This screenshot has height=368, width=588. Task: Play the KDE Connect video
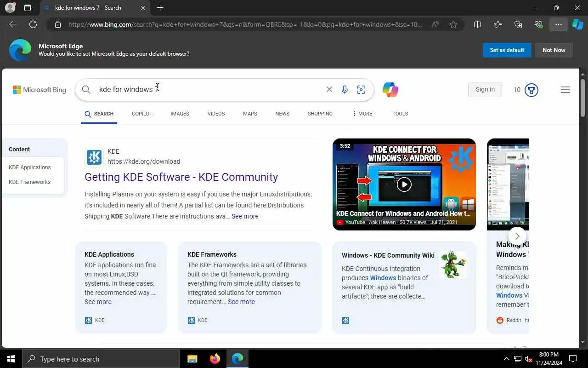pos(404,184)
